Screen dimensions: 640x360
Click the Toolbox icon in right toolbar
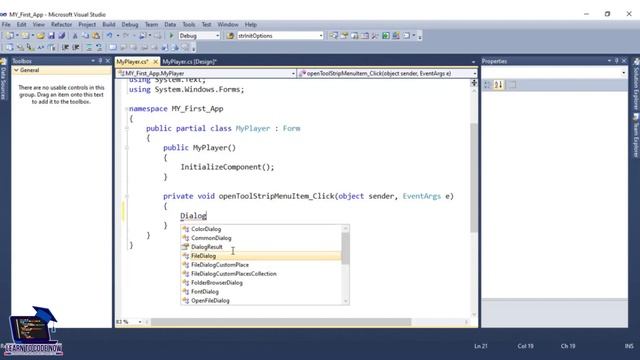pyautogui.click(x=375, y=36)
